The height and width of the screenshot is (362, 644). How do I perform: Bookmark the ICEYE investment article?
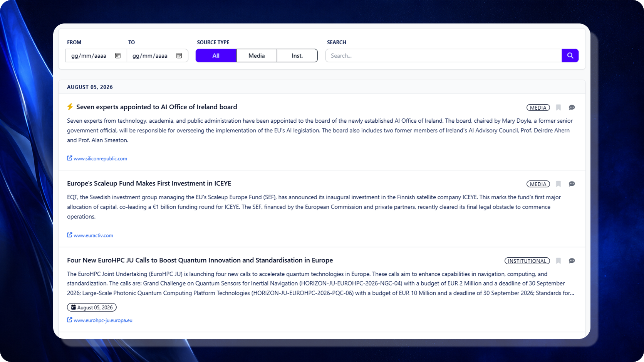point(558,184)
